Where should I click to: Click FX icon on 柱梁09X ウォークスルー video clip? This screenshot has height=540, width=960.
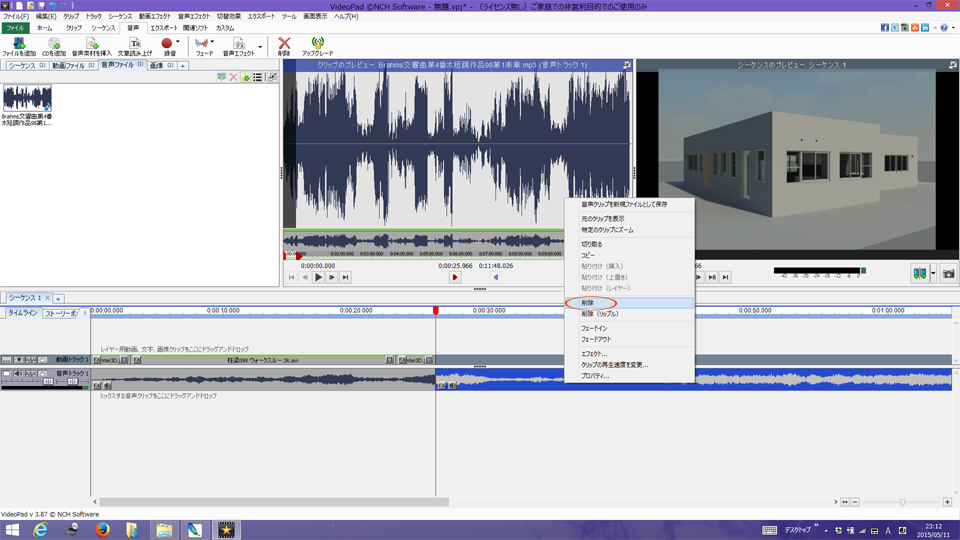137,360
